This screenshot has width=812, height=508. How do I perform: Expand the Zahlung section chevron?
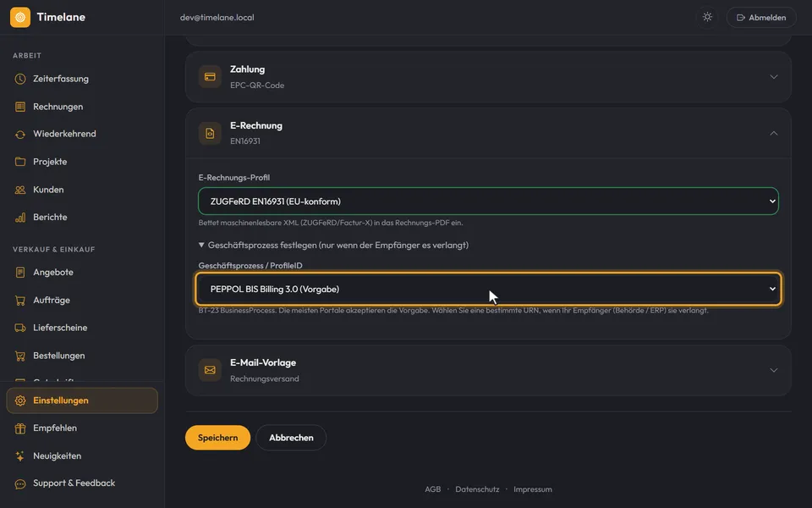(773, 77)
